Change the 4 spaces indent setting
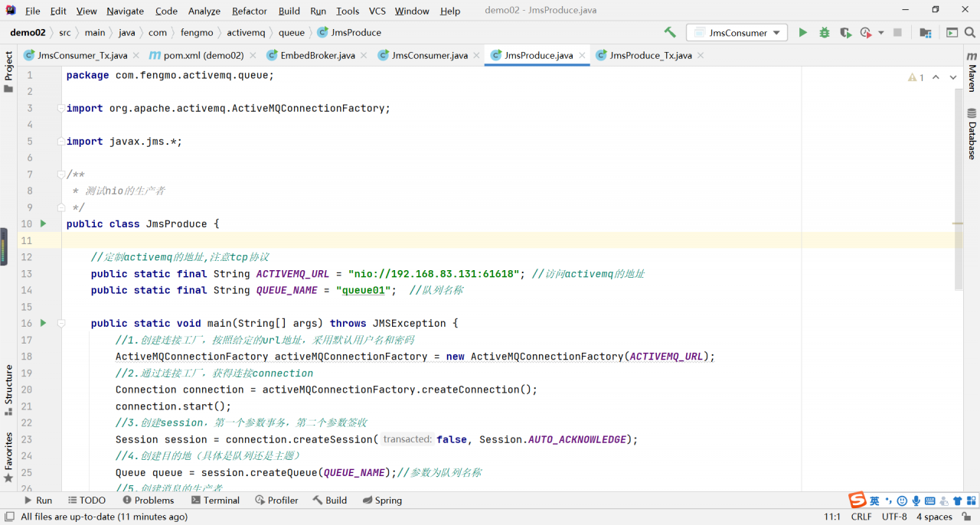This screenshot has height=525, width=980. (x=934, y=517)
